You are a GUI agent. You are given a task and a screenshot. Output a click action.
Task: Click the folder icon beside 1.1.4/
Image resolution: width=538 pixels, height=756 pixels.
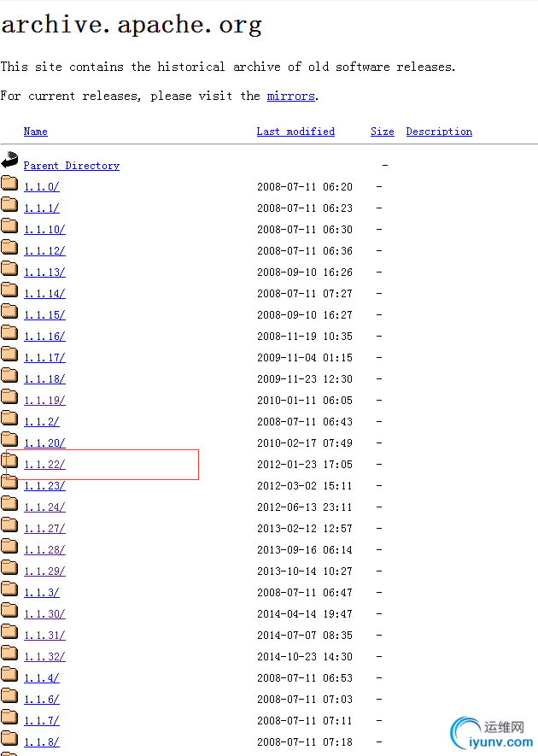9,675
